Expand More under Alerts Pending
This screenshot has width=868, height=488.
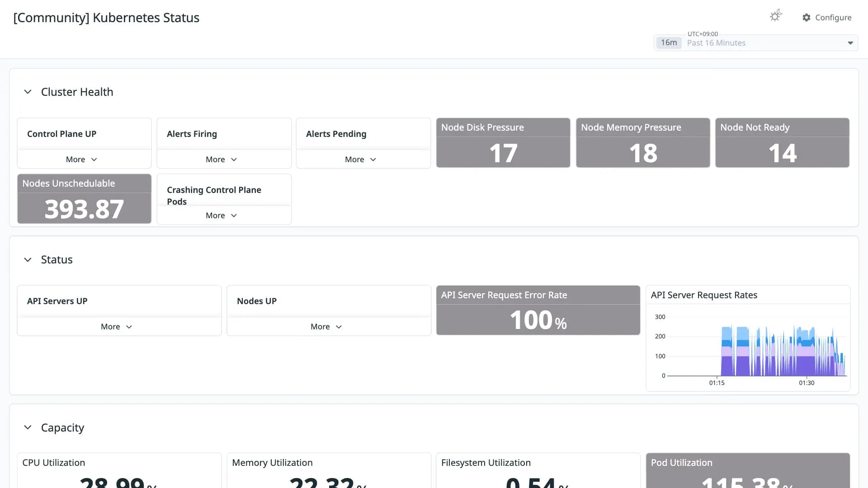[x=360, y=160]
